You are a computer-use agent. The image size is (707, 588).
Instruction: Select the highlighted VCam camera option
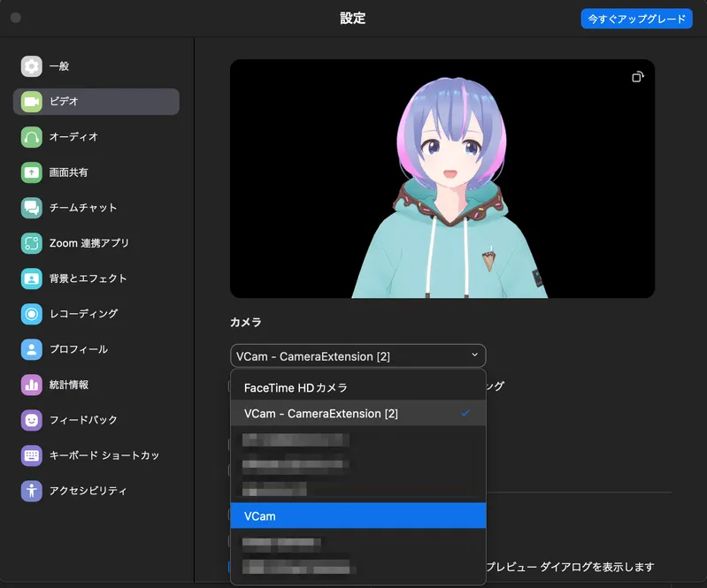[x=358, y=515]
